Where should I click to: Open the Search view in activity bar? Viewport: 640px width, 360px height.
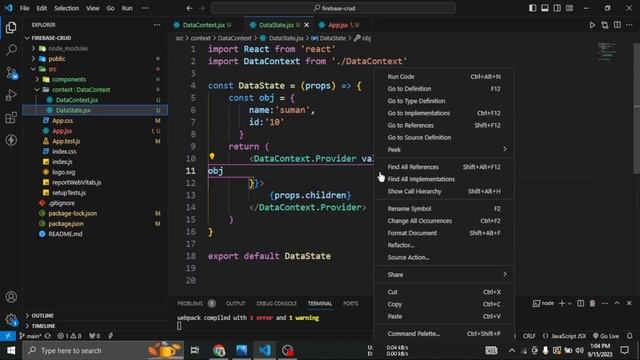tap(11, 50)
